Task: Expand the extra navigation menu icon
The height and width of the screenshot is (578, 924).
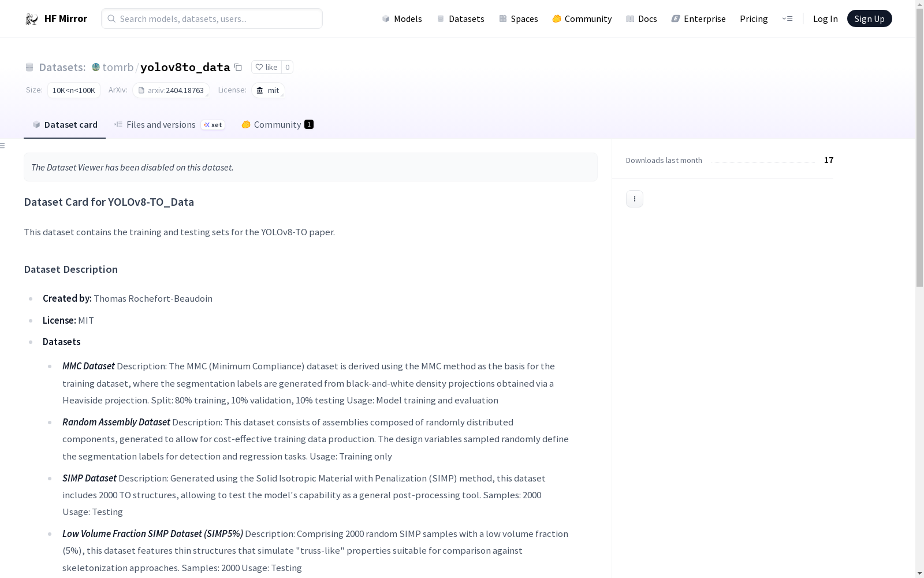Action: point(787,18)
